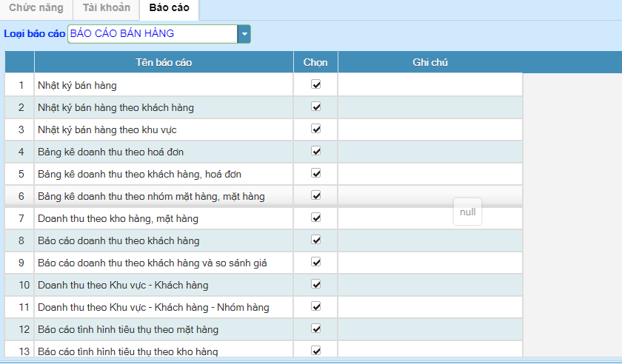Viewport: 622px width, 364px height.
Task: Click the BÁO CÁO BÁN HÀNG combo box
Action: tap(153, 34)
